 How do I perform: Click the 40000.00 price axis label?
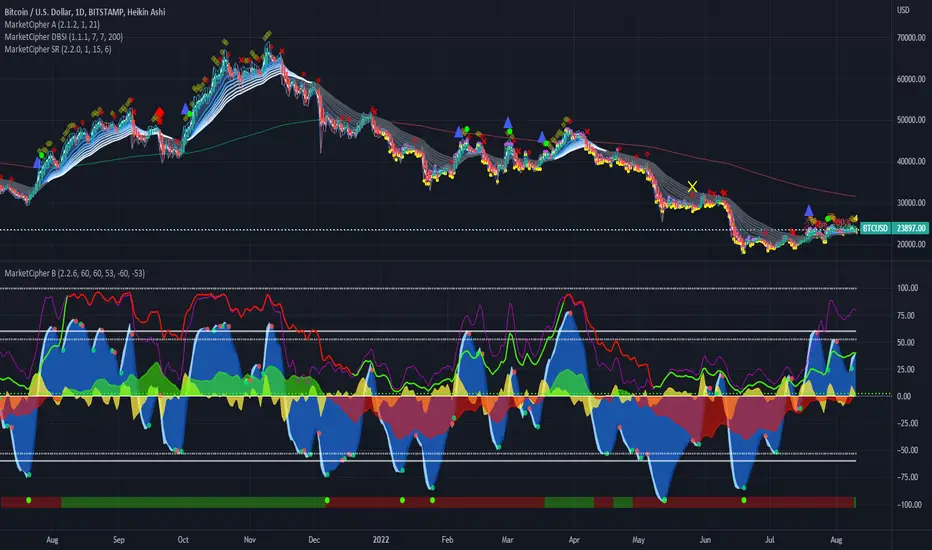pos(911,161)
